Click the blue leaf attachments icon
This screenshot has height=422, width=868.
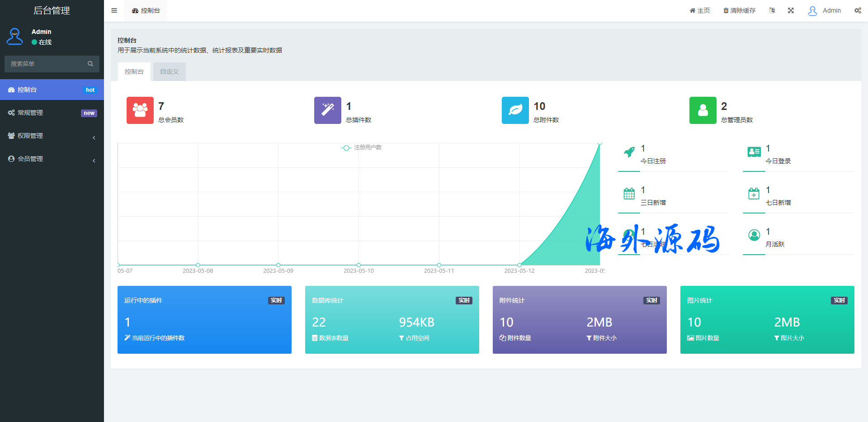[515, 110]
